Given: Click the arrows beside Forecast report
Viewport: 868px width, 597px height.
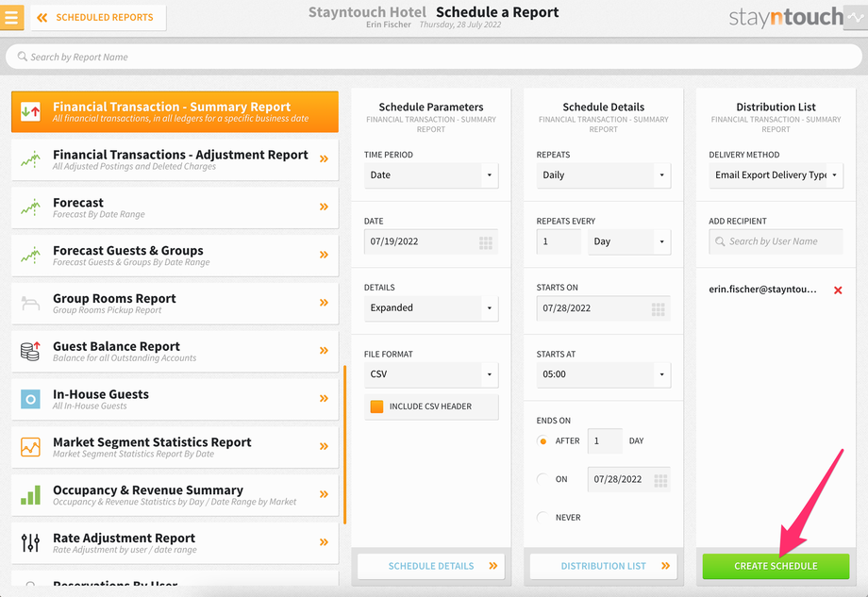Looking at the screenshot, I should pyautogui.click(x=324, y=207).
